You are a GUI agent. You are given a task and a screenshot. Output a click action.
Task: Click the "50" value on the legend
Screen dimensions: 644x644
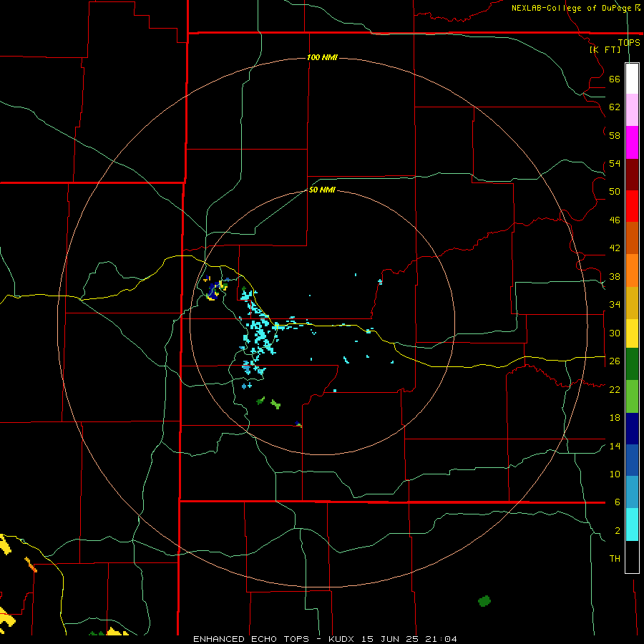pyautogui.click(x=615, y=191)
